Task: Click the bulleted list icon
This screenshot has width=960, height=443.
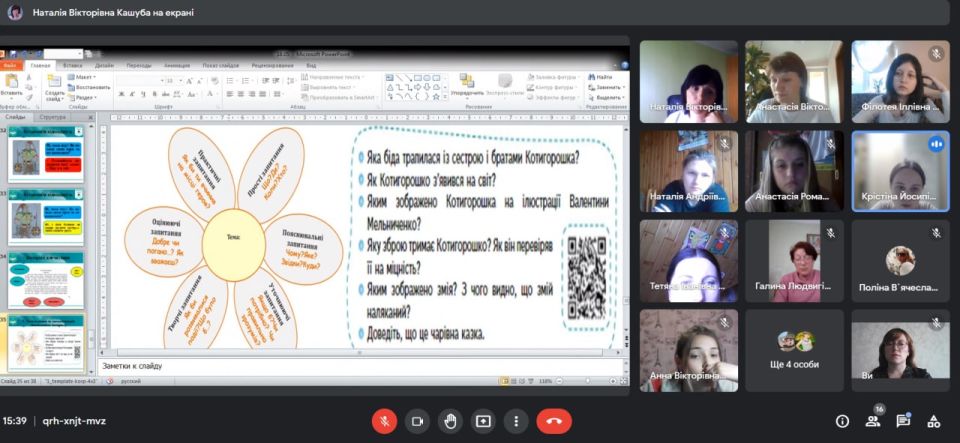Action: click(x=231, y=81)
